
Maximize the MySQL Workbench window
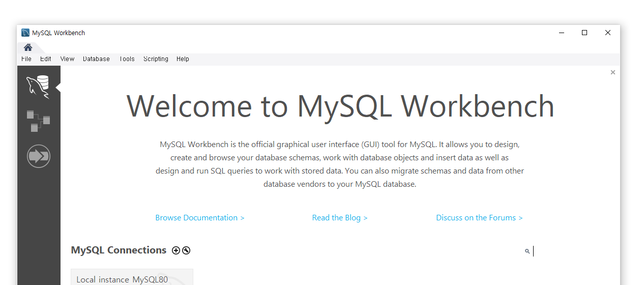coord(584,33)
